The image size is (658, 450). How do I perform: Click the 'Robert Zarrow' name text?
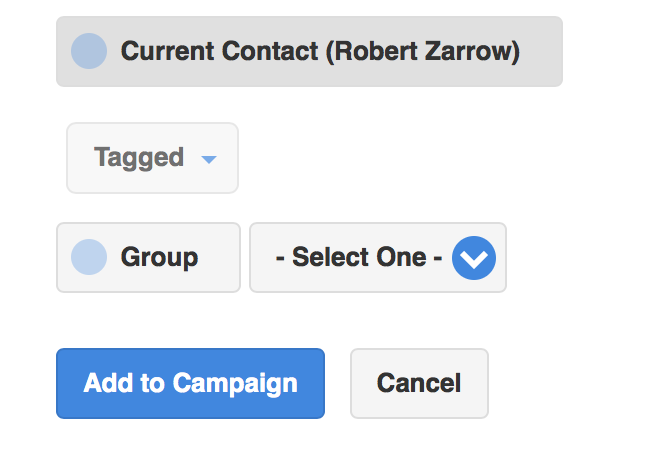(423, 51)
